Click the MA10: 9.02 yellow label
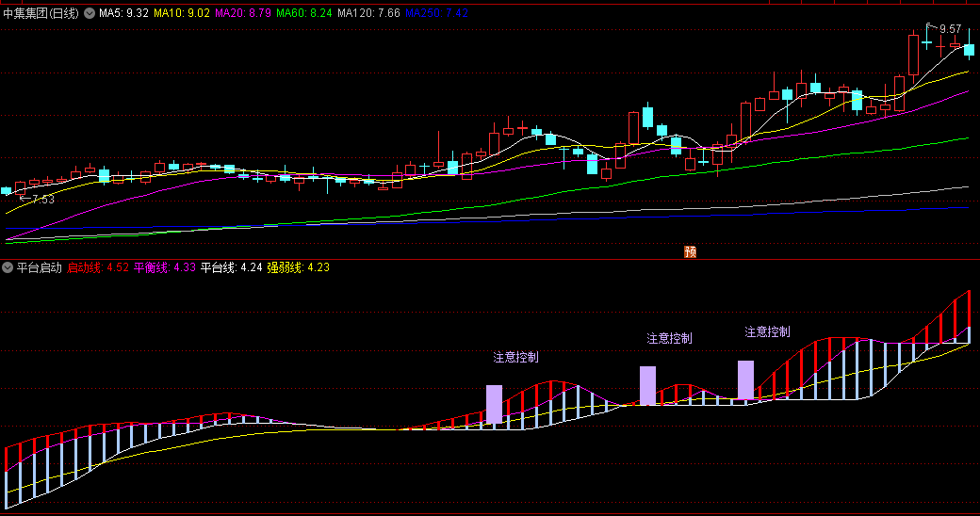Image resolution: width=980 pixels, height=516 pixels. coord(182,13)
